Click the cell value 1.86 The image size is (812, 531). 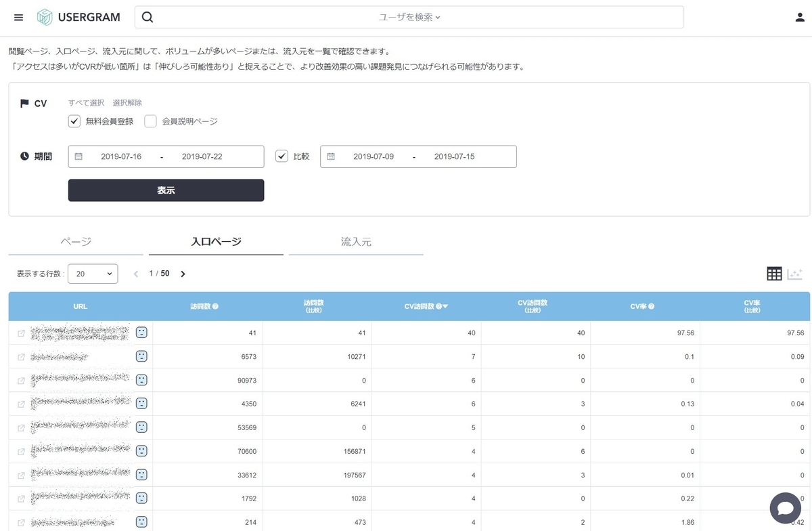point(687,522)
